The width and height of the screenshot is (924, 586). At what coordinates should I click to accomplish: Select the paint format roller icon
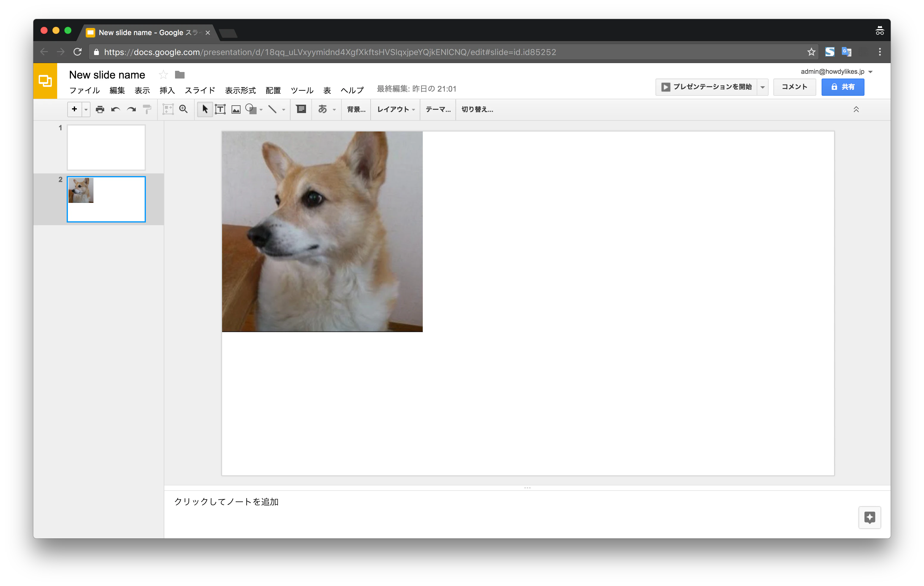click(x=147, y=109)
